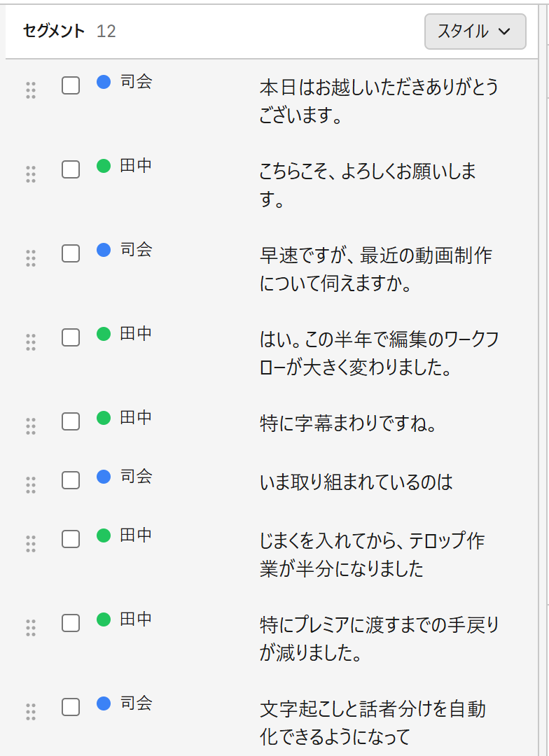Screen dimensions: 549x756
Task: Click text 特にプレミアに渡すまでの手戻りが減りました。
Action: tap(379, 638)
